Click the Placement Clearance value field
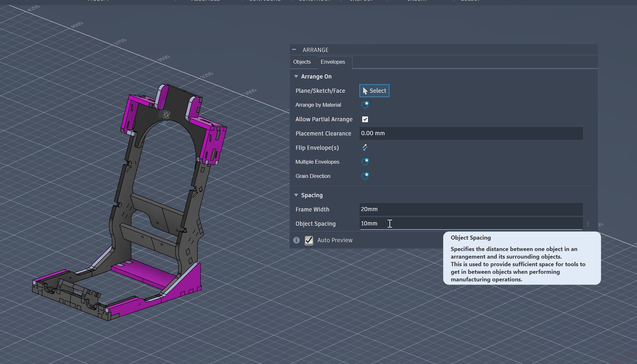 pos(471,134)
